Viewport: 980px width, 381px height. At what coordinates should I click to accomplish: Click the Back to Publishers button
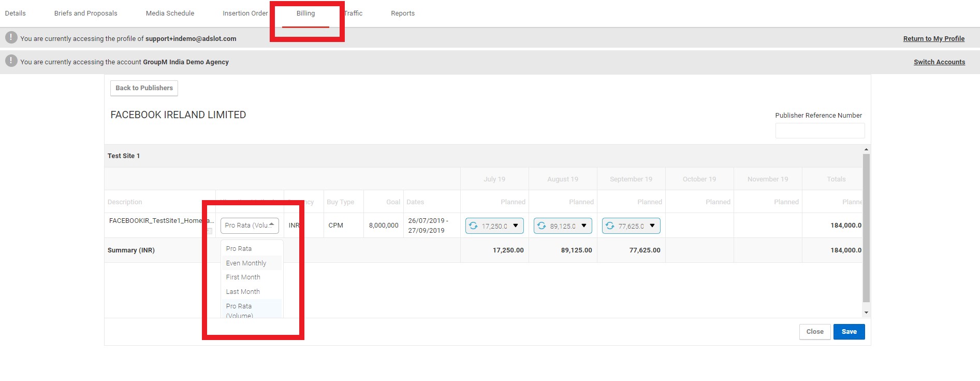[144, 88]
